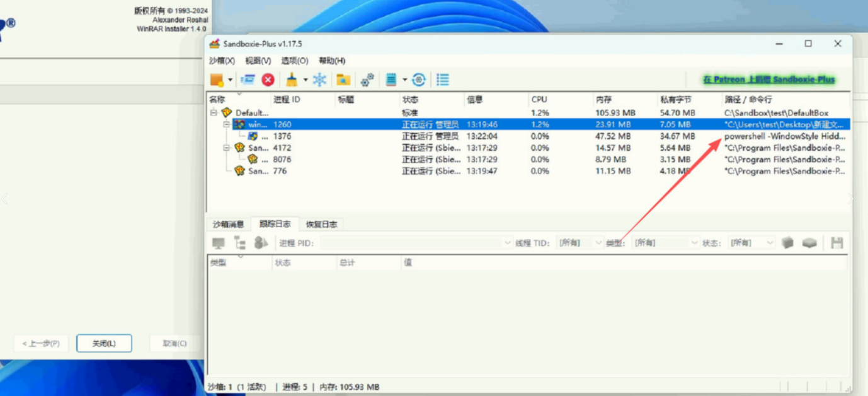
Task: Open global settings via the gears icon
Action: click(367, 79)
